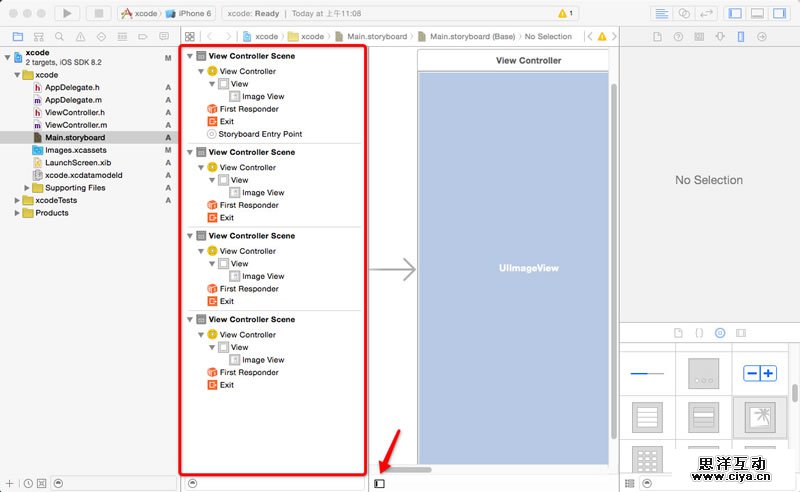Hide the left Navigator pane
Viewport: 800px width, 492px height.
[735, 13]
